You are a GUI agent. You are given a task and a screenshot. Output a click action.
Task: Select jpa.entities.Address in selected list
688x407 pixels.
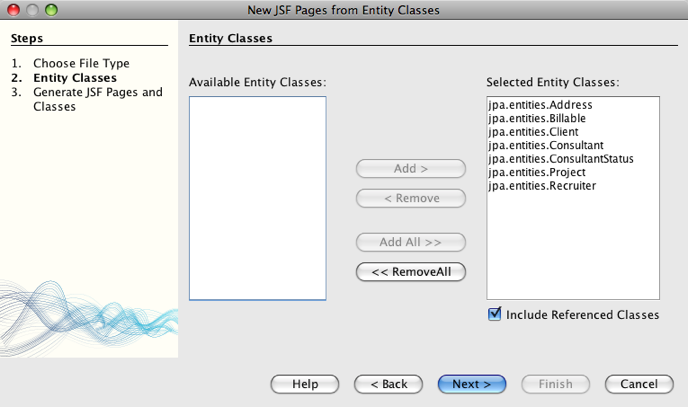pyautogui.click(x=540, y=105)
